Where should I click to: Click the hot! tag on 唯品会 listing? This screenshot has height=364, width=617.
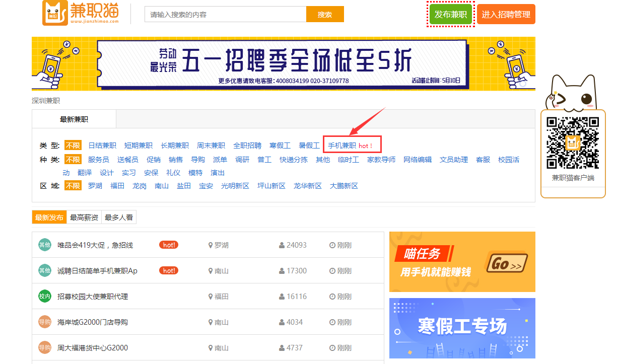(x=169, y=245)
